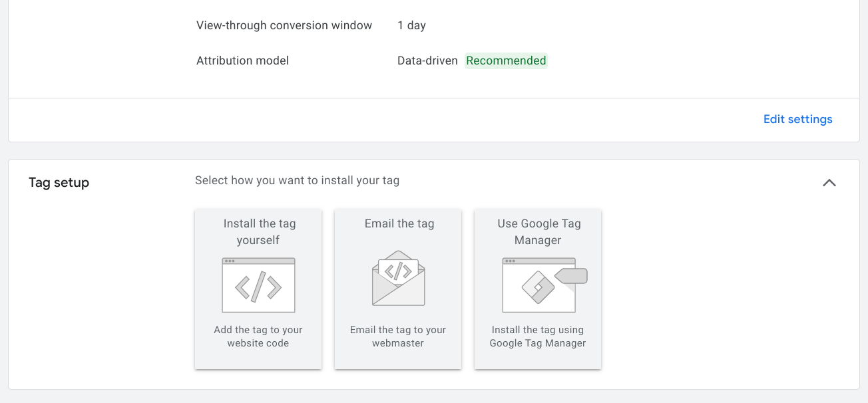
Task: Click the green Recommended badge
Action: pos(506,61)
